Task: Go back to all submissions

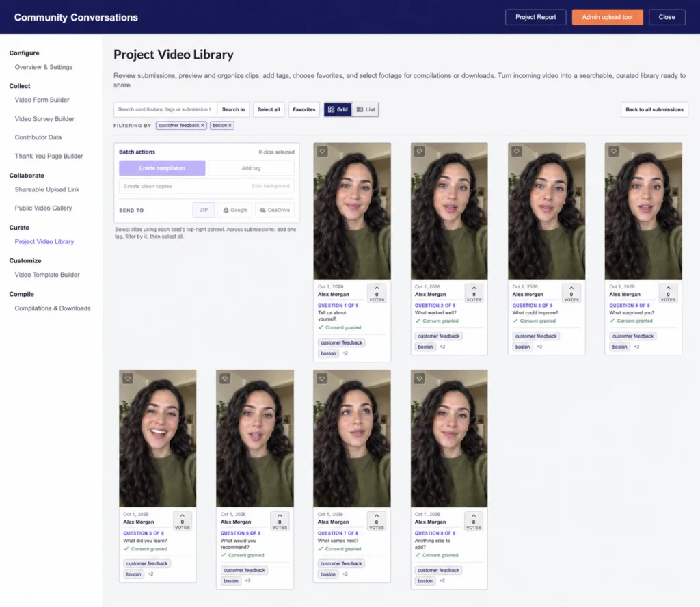Action: click(654, 109)
